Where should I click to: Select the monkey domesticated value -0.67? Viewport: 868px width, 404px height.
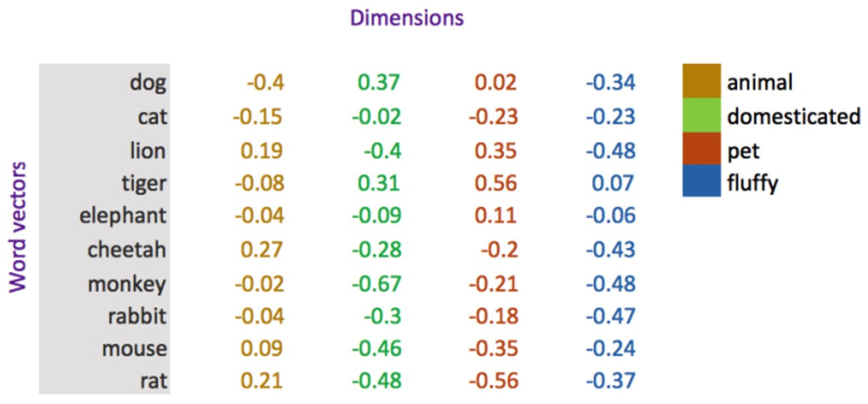coord(376,284)
